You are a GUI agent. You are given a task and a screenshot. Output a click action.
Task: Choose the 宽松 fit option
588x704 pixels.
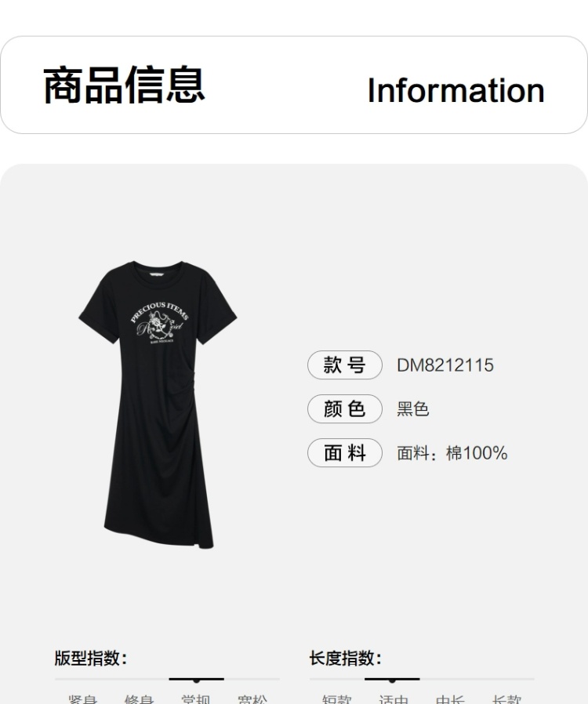pos(252,699)
